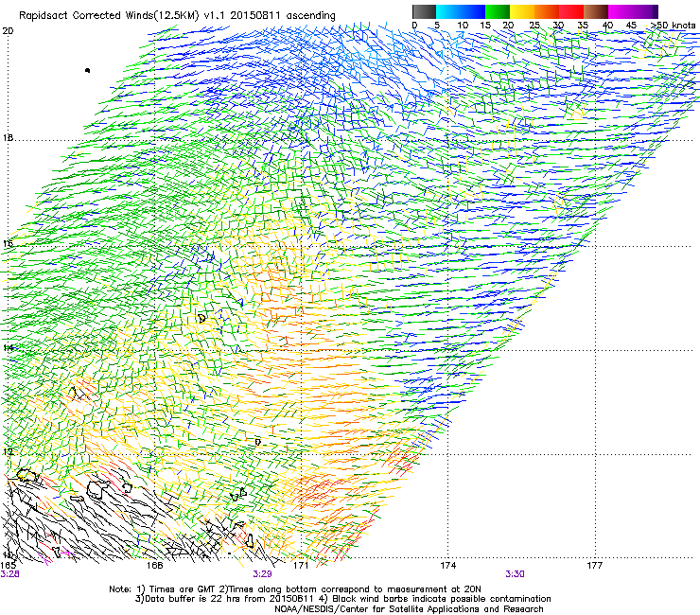Select the dark purple 45-50 knots swatch
700x615 pixels.
click(645, 11)
